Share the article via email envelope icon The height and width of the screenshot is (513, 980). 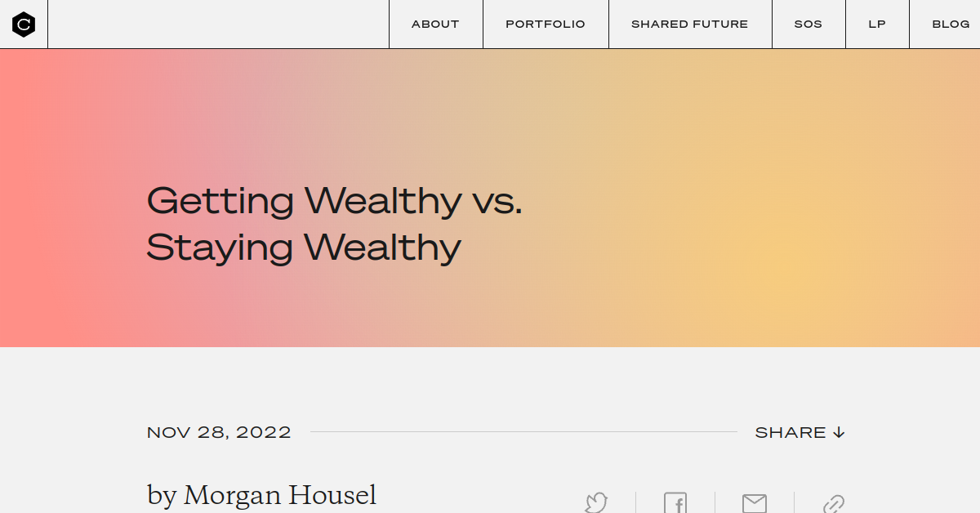[755, 503]
